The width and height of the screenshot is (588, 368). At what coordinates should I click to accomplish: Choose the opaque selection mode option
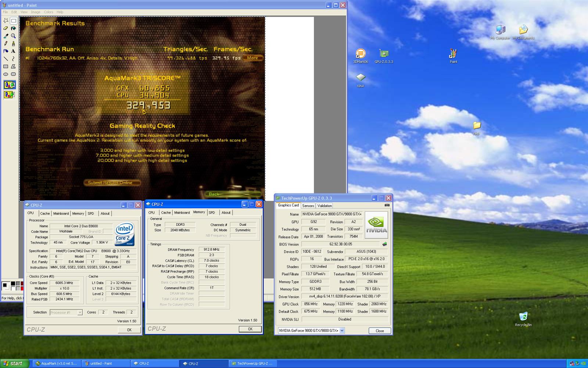[x=10, y=85]
